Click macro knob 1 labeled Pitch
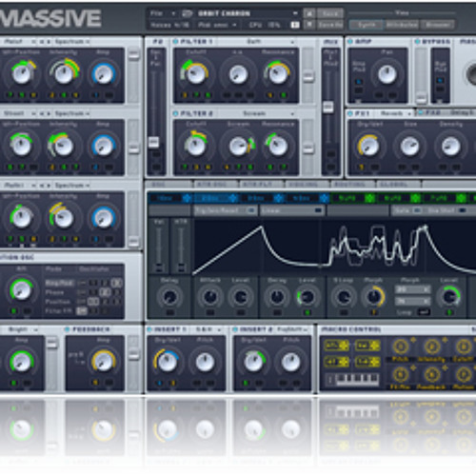 coord(401,347)
